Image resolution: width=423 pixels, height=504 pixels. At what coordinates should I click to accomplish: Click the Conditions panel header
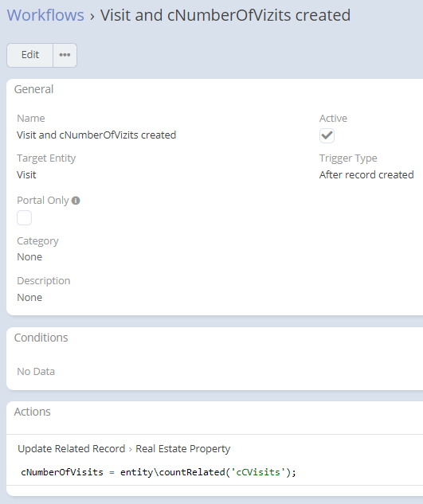click(41, 338)
